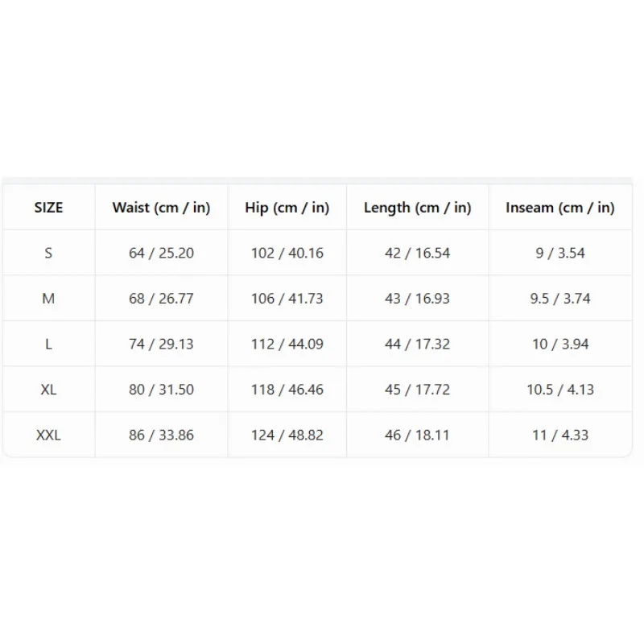Click the Inseam (cm / in) header
Viewport: 644px width, 644px height.
click(560, 208)
